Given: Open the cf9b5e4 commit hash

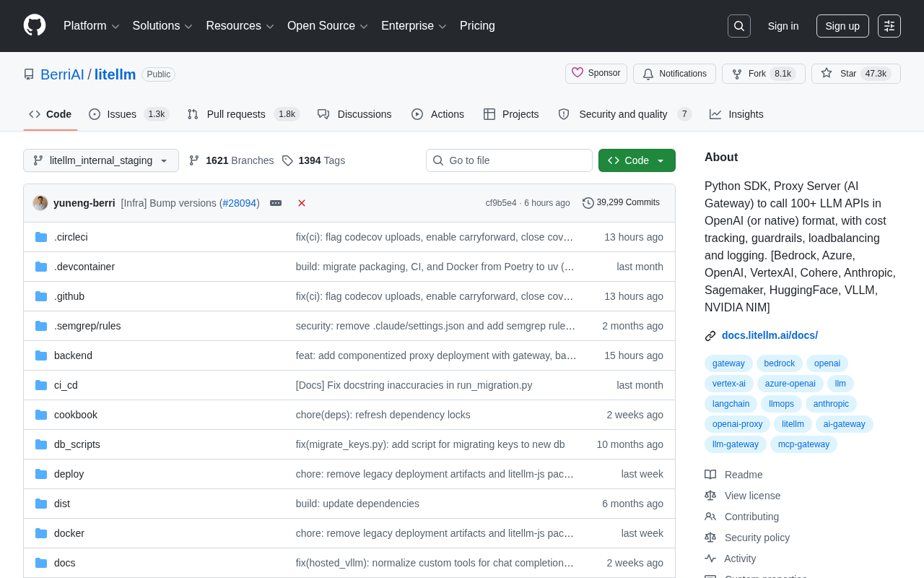Looking at the screenshot, I should tap(501, 203).
